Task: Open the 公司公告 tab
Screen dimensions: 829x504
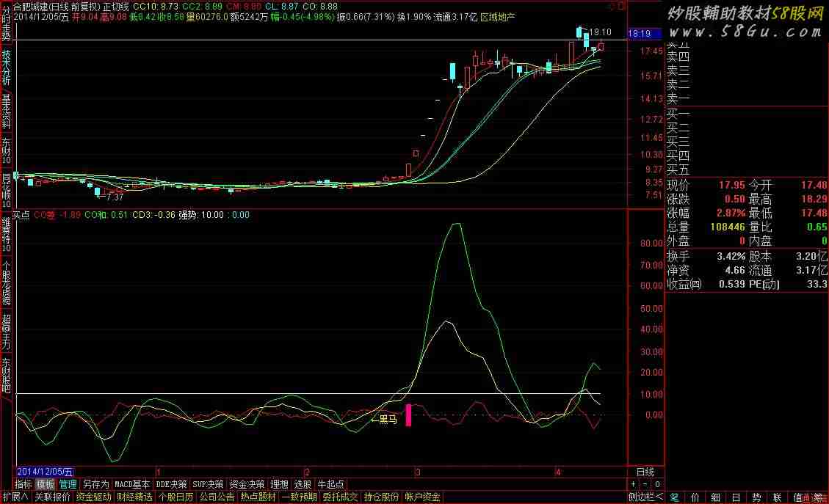Action: click(217, 497)
